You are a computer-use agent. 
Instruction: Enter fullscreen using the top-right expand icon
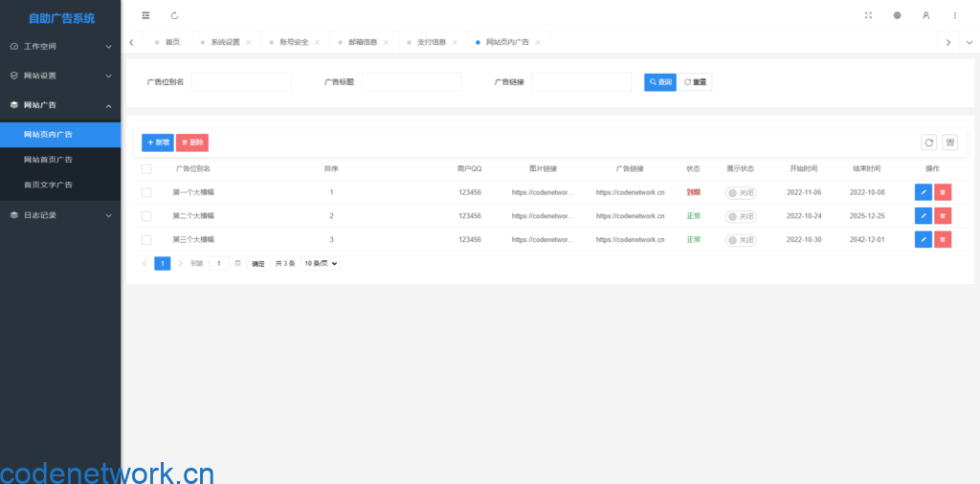pyautogui.click(x=868, y=15)
